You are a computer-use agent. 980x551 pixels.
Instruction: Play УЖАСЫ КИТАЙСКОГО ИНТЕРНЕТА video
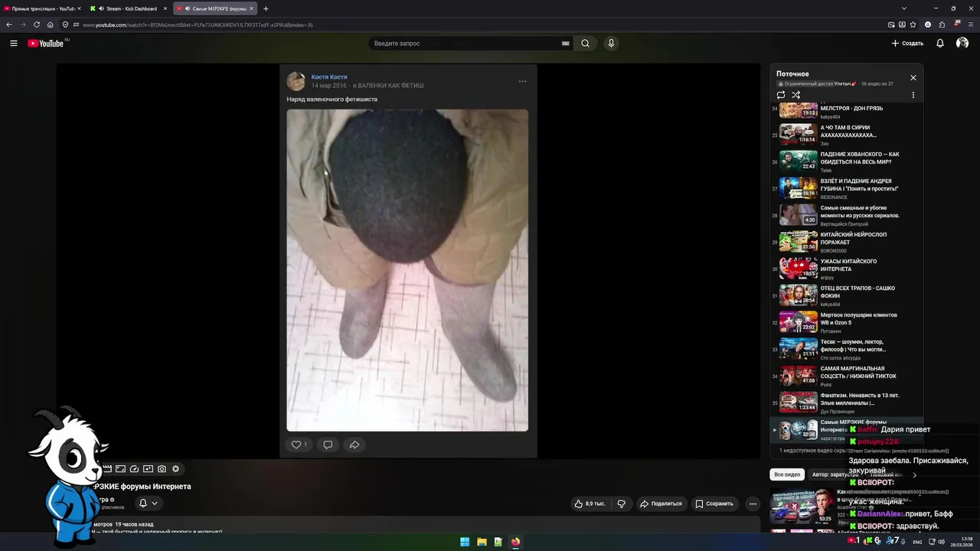click(x=846, y=269)
